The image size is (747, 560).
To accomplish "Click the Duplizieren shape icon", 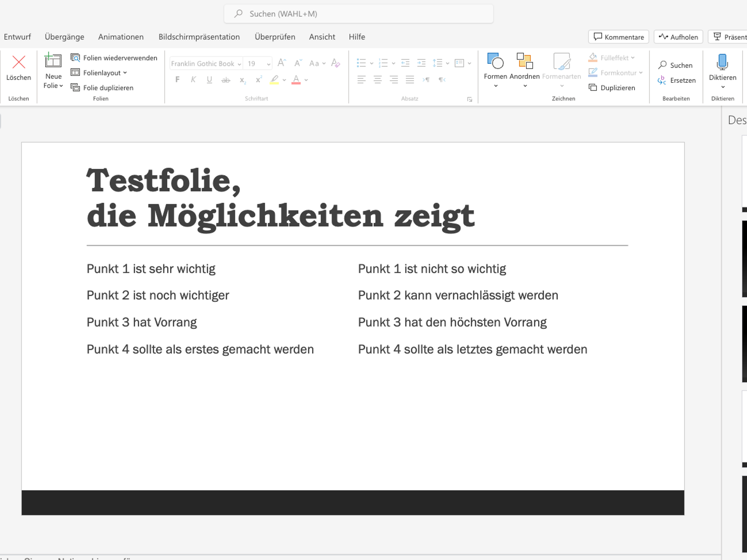I will point(593,87).
